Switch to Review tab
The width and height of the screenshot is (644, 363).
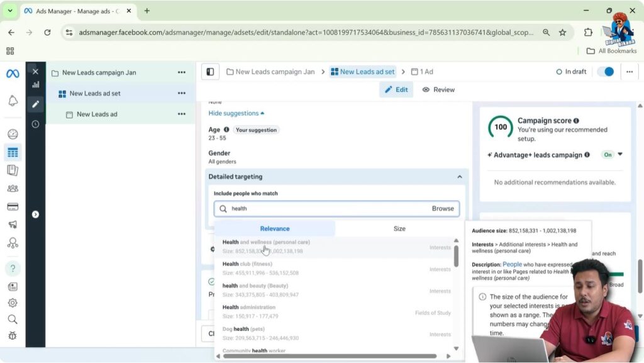pyautogui.click(x=438, y=89)
